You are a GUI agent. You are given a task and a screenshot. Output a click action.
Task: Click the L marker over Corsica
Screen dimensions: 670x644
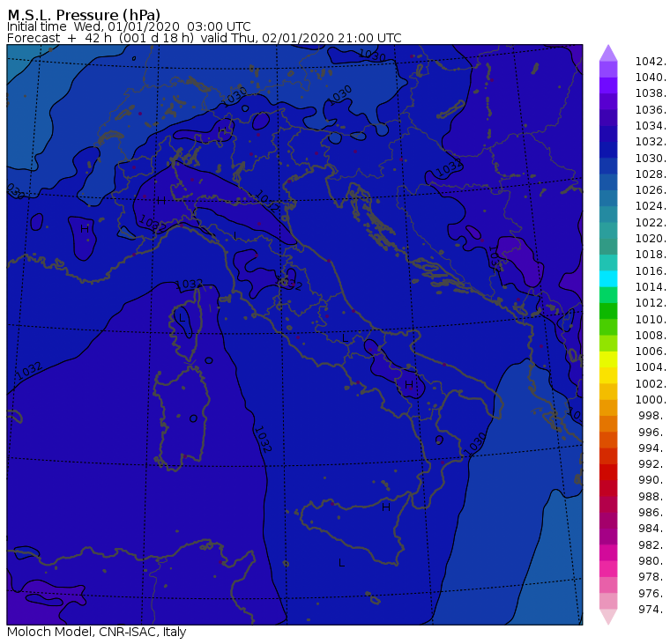tap(182, 318)
